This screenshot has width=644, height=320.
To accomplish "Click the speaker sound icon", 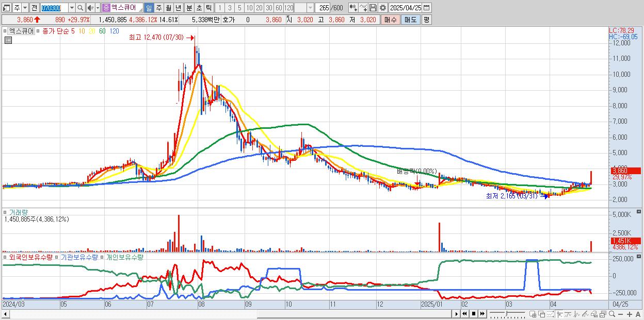I will [x=90, y=8].
